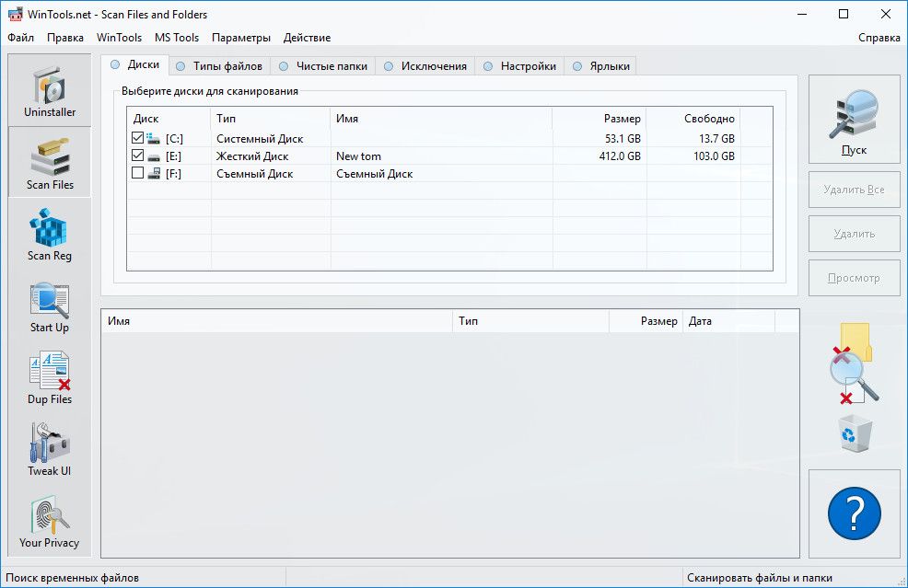
Task: Open the Uninstaller tool in sidebar
Action: pos(50,91)
